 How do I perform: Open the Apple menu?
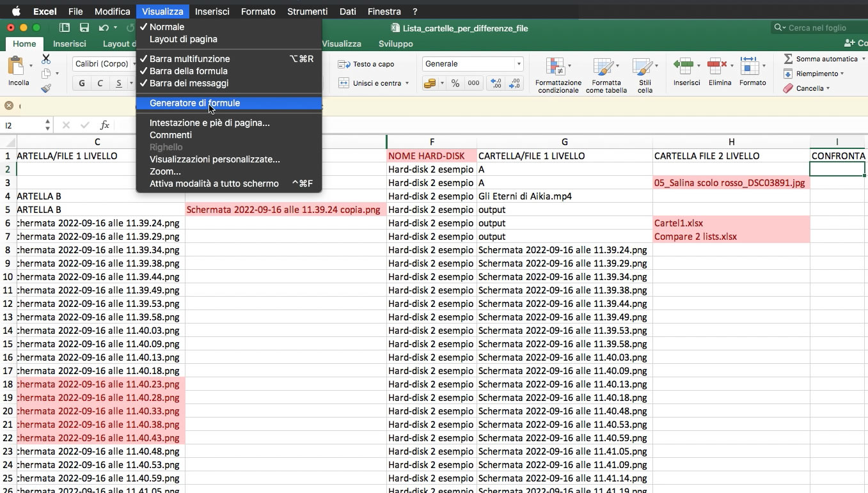click(16, 12)
